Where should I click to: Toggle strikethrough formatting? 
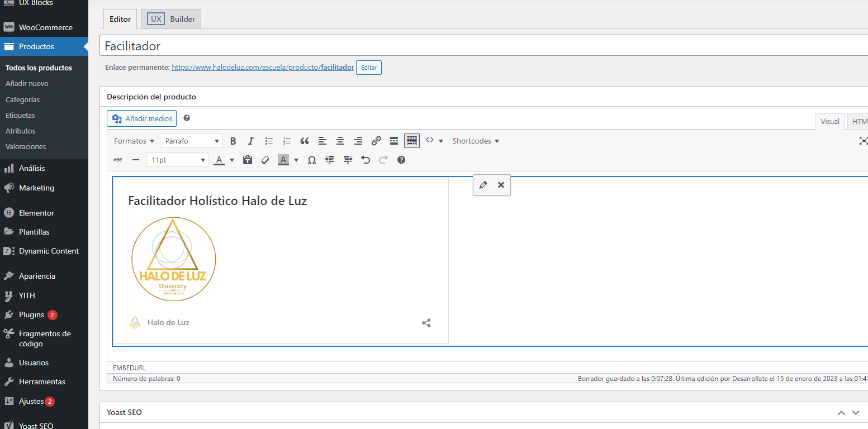tap(118, 160)
